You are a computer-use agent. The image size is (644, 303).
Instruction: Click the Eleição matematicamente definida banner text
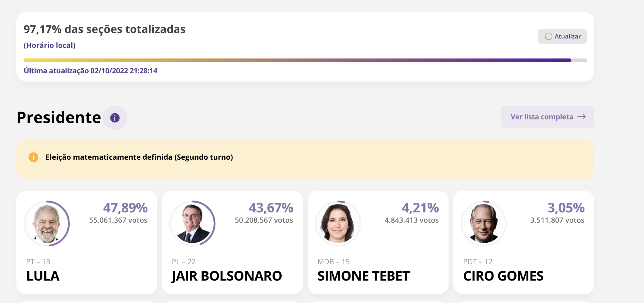139,157
